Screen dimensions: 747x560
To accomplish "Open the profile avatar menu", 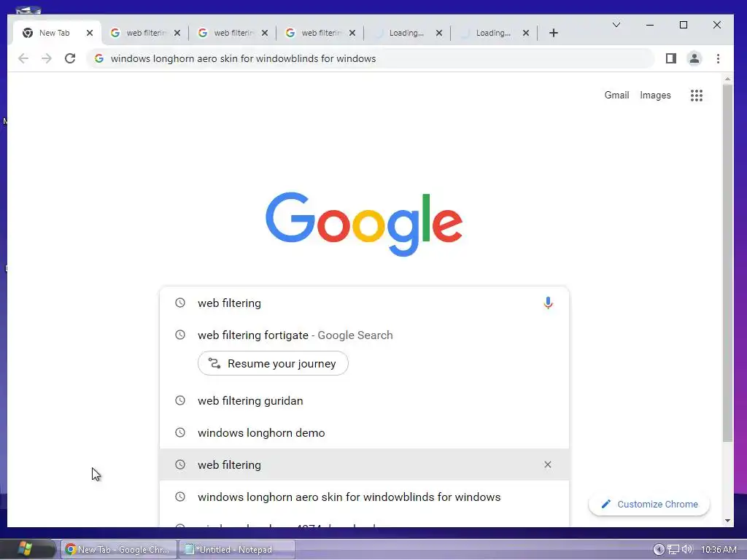I will [x=694, y=58].
